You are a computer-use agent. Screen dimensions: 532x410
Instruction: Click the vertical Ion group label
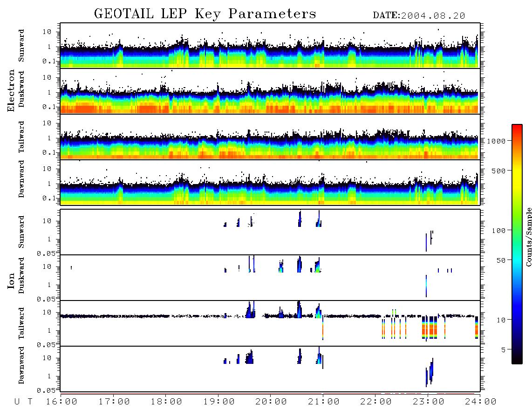point(11,281)
